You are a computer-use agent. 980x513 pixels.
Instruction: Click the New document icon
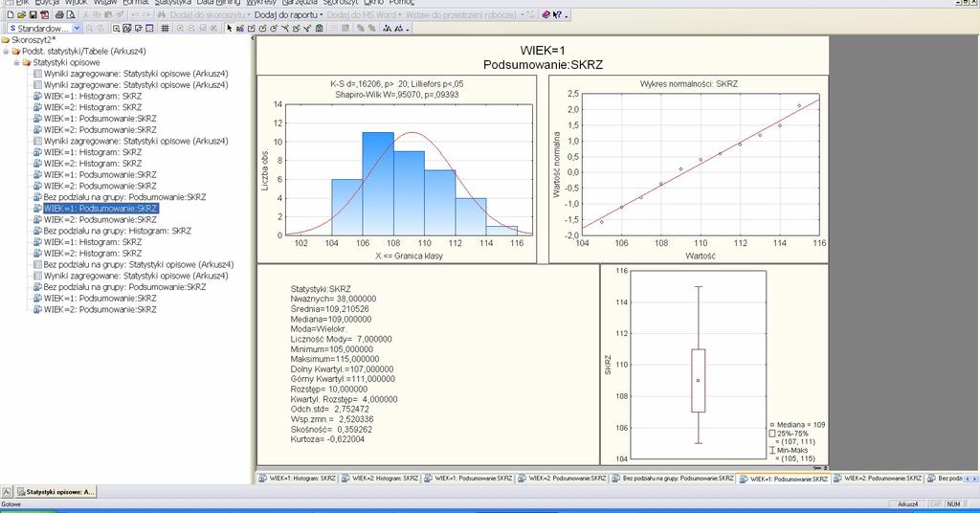pyautogui.click(x=10, y=14)
